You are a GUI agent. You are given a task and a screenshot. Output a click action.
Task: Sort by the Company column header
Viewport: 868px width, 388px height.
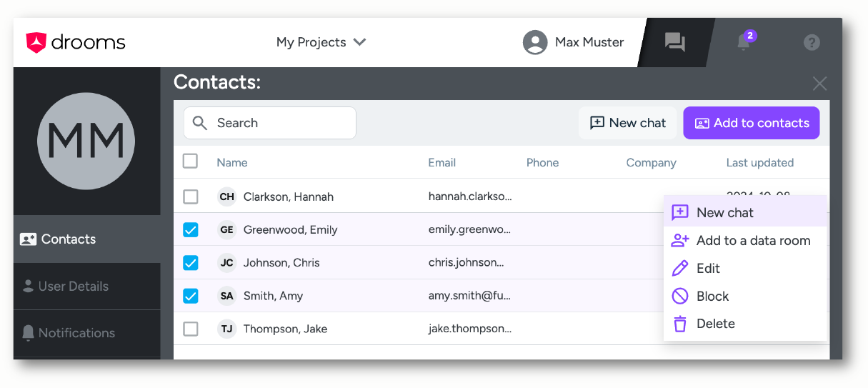tap(652, 163)
